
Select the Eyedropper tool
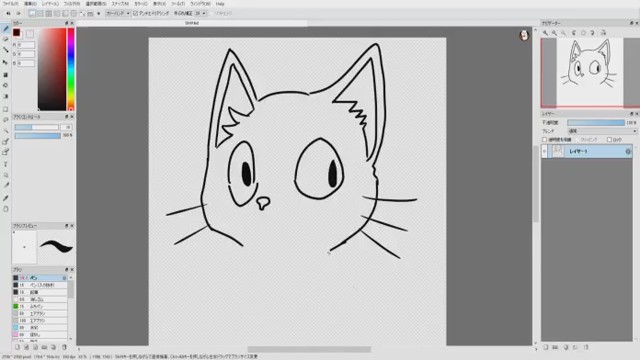[6, 198]
